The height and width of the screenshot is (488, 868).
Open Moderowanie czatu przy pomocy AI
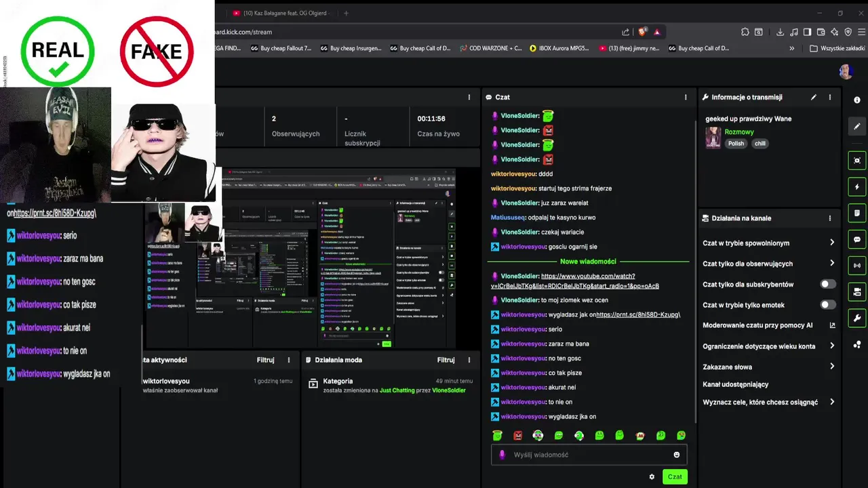coord(769,325)
